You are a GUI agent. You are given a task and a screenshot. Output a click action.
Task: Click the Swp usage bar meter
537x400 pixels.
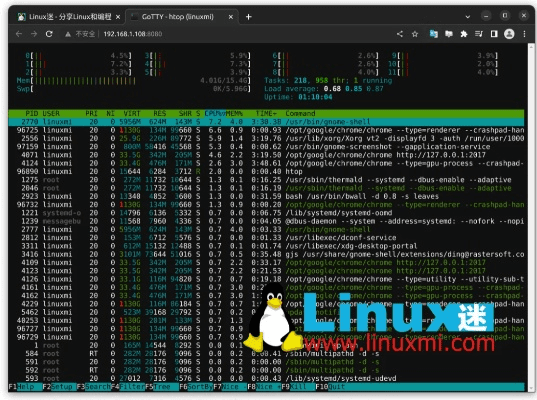(x=134, y=89)
